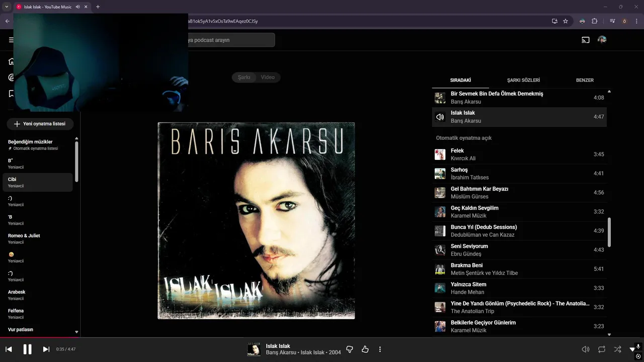Open the account profile avatar menu
This screenshot has width=644, height=362.
602,40
